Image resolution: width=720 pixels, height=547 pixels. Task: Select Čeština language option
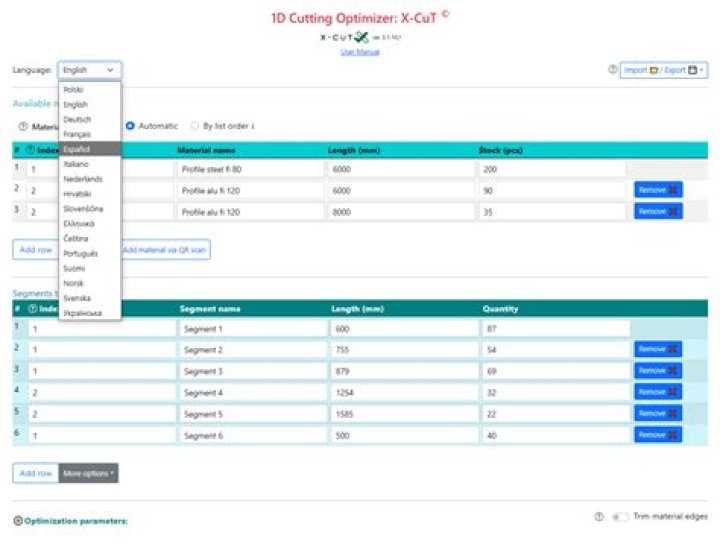[90, 238]
